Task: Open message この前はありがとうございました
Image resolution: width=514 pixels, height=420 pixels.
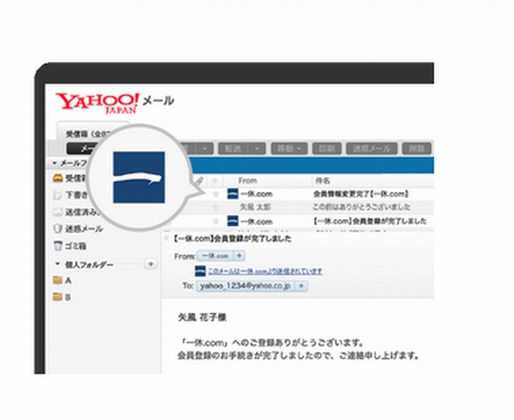Action: tap(362, 207)
